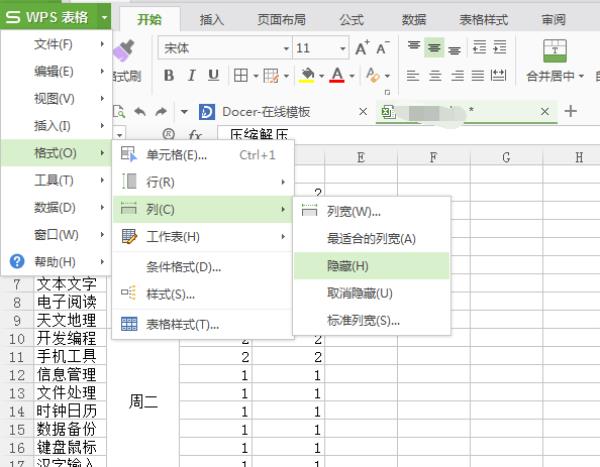Click the WPS 表格 application button
This screenshot has height=467, width=600.
(x=55, y=17)
